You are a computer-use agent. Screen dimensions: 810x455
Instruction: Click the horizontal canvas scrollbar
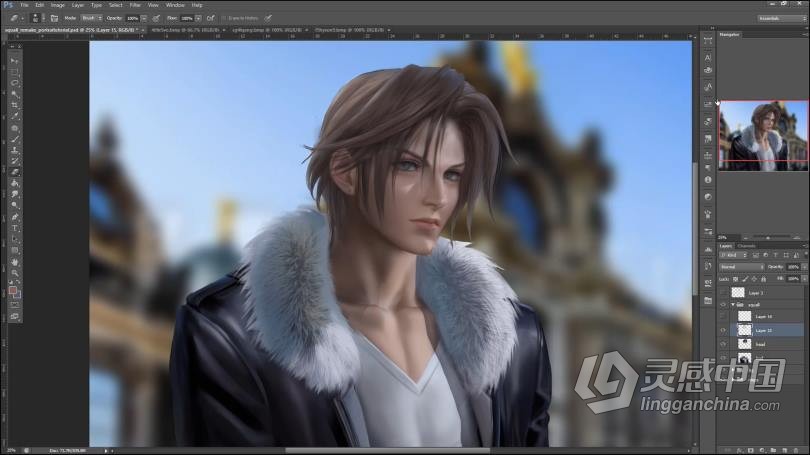click(387, 450)
